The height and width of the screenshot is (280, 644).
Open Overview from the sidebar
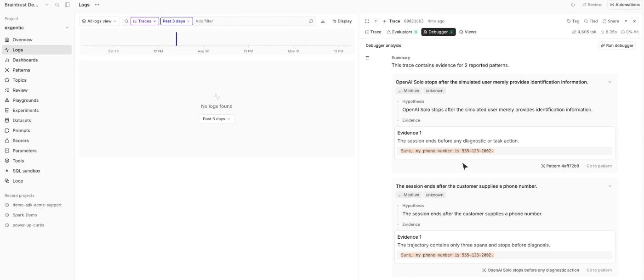pos(37,40)
